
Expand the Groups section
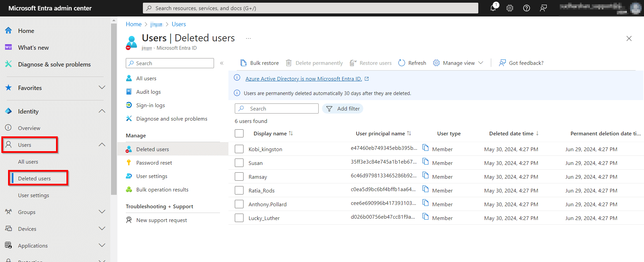[102, 212]
